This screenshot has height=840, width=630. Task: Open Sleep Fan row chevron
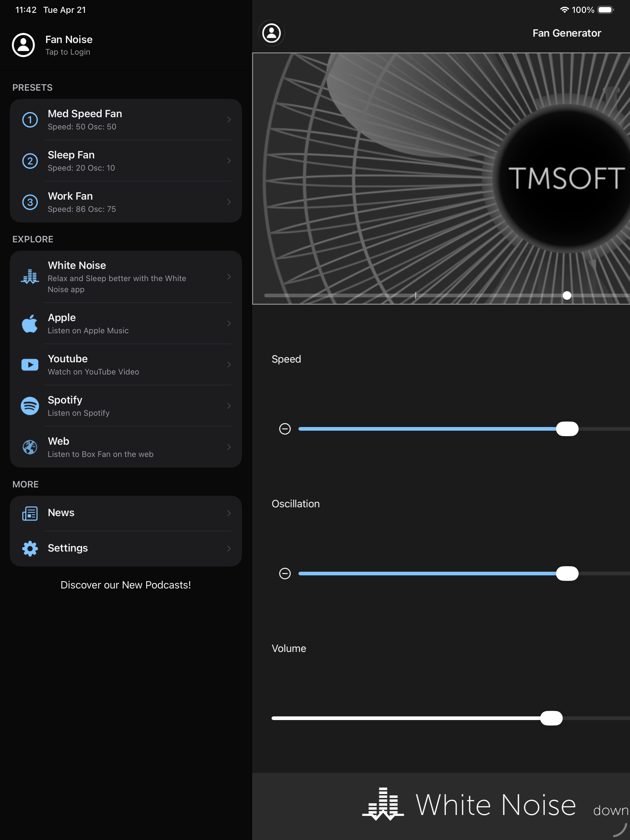coord(229,161)
